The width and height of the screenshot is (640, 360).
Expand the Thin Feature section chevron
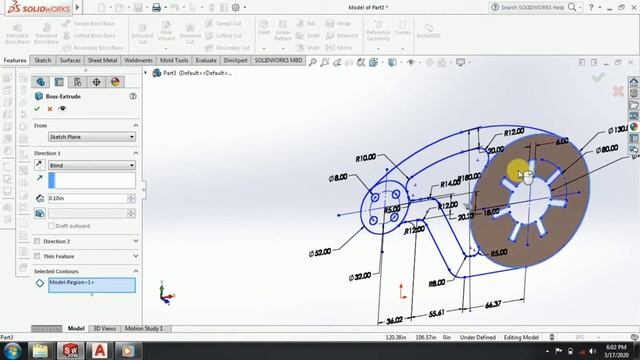click(136, 256)
